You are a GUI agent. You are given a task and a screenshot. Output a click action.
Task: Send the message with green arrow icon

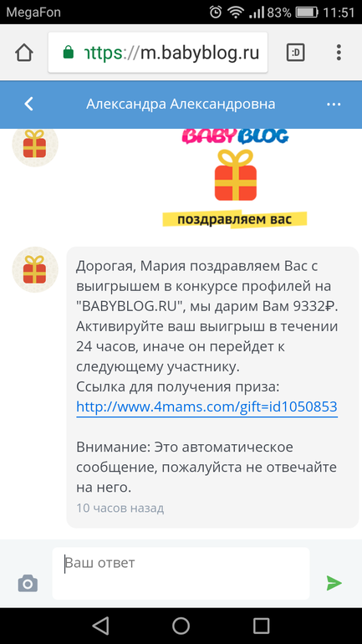pos(334,583)
